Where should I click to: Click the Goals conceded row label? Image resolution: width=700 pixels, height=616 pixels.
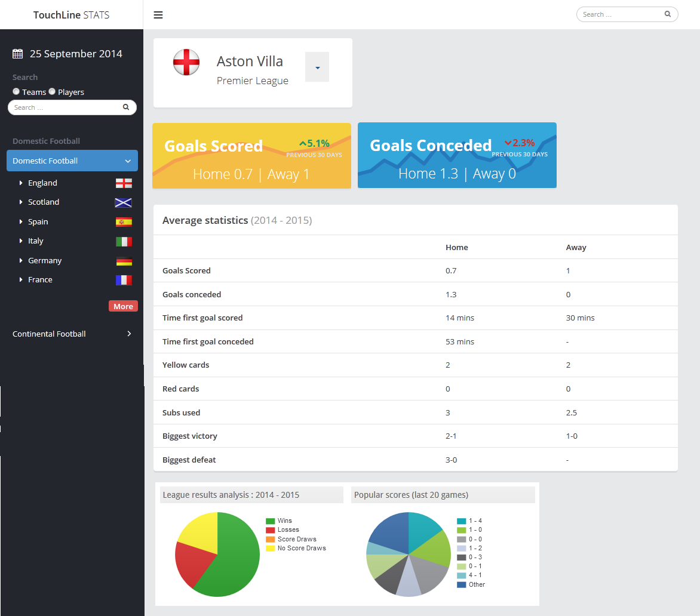coord(192,294)
